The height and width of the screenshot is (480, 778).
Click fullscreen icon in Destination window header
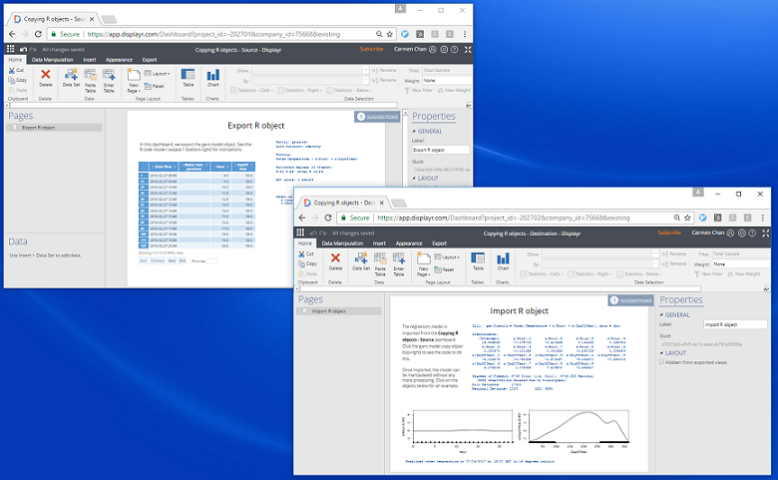click(765, 233)
